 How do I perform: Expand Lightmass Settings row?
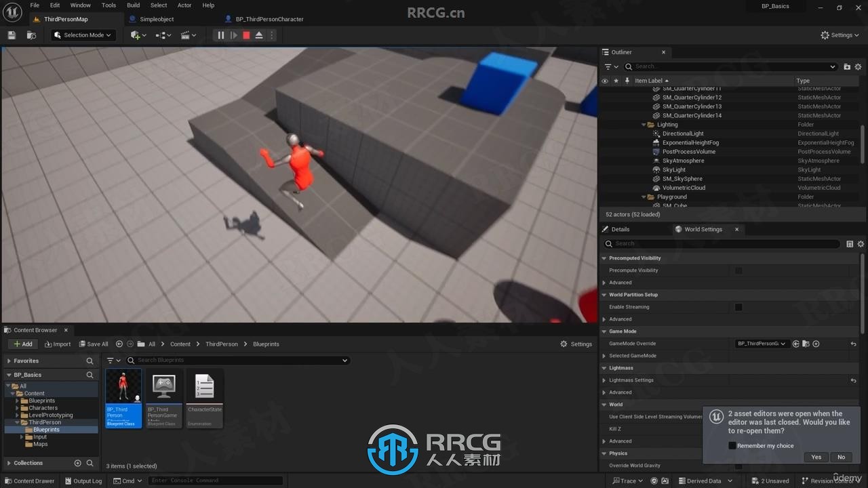(604, 380)
